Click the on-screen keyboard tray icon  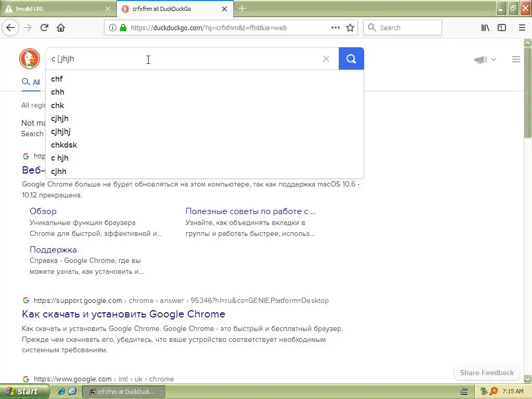point(464,392)
